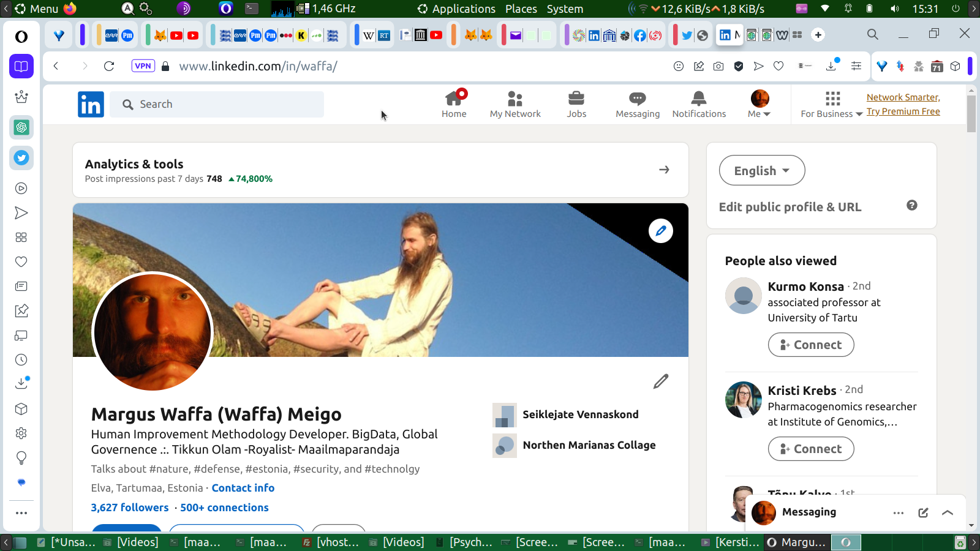The image size is (980, 551).
Task: Open Twitter in the Opera sidebar
Action: click(x=21, y=158)
